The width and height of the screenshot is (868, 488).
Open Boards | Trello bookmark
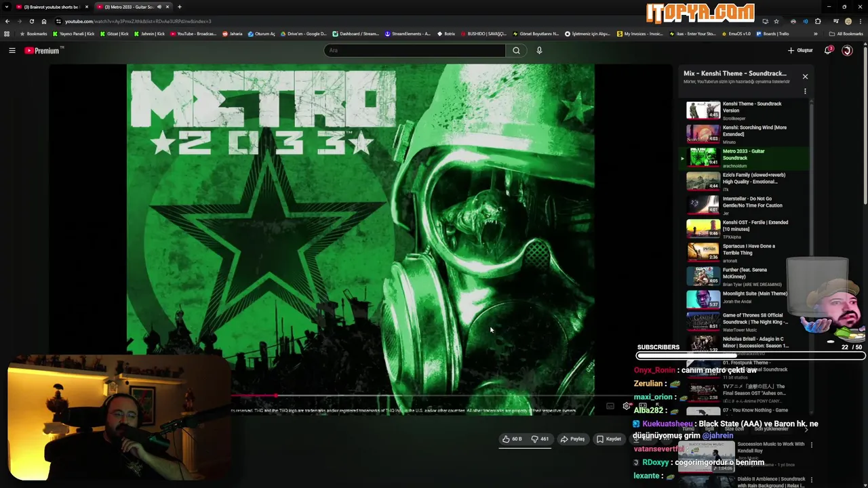tap(772, 34)
